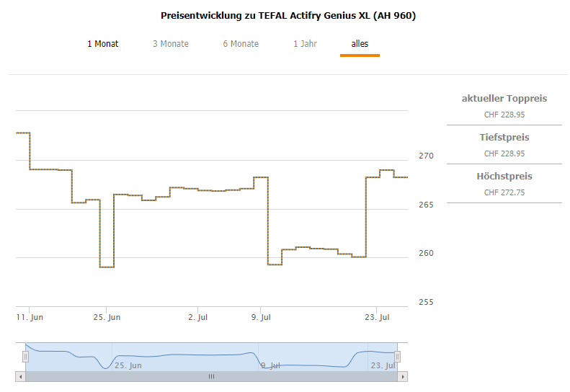Click the price drop near 25. Jun
The image size is (570, 392).
tap(107, 267)
